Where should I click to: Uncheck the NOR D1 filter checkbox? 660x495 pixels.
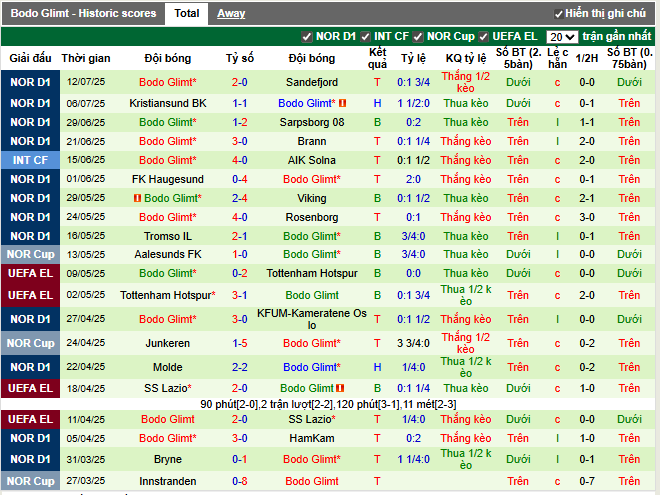pyautogui.click(x=307, y=37)
